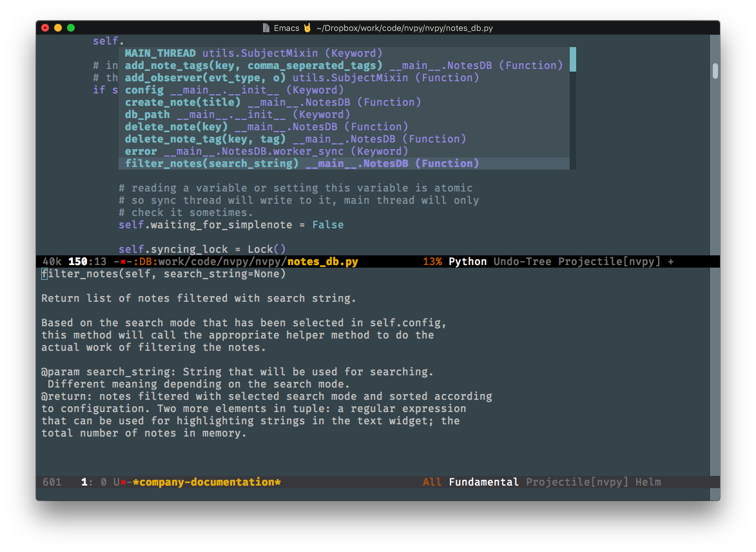
Task: Click All position indicator in lower mode line
Action: pyautogui.click(x=432, y=482)
